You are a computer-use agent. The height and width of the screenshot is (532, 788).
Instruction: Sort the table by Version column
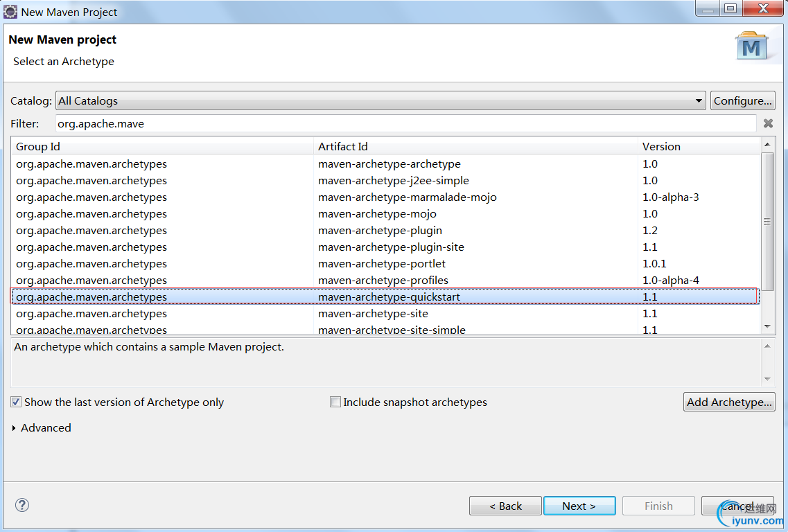click(x=699, y=146)
